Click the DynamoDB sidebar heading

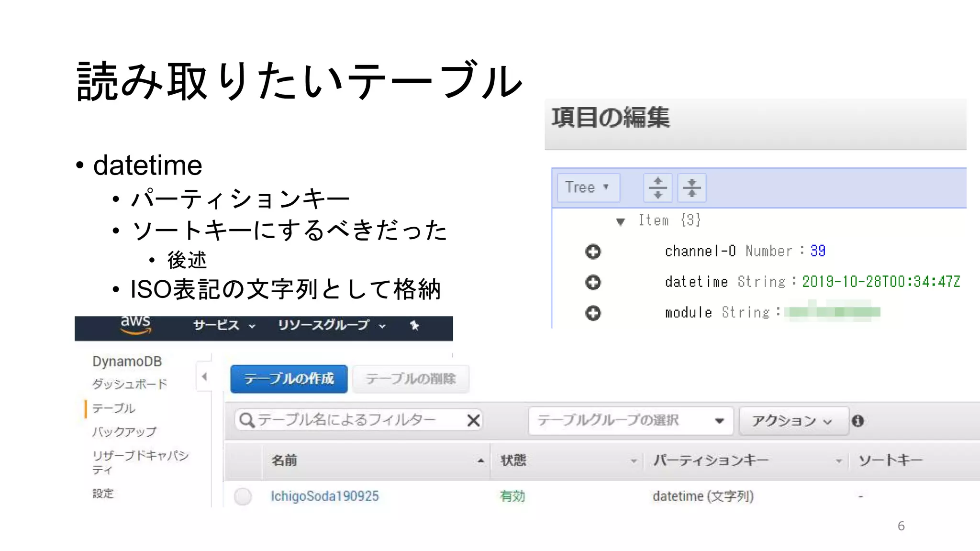(x=127, y=362)
